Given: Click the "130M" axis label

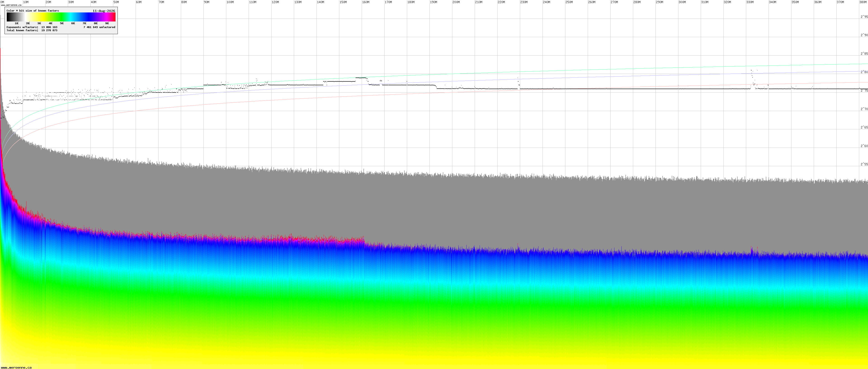Looking at the screenshot, I should tap(298, 2).
